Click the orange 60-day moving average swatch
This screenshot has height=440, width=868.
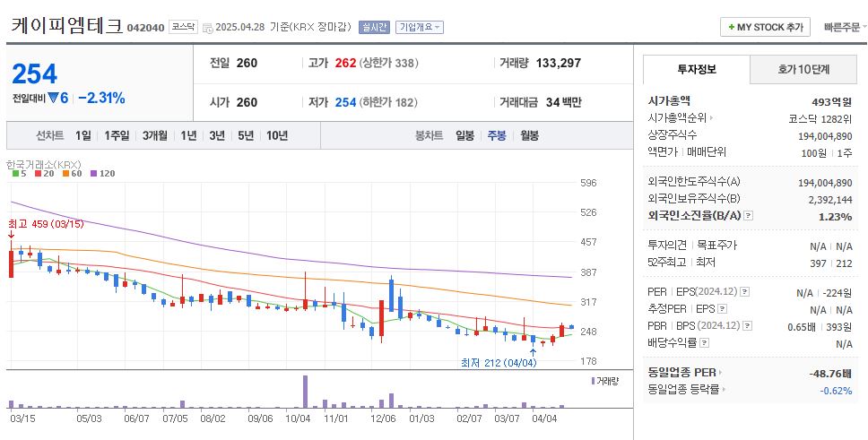pos(65,173)
